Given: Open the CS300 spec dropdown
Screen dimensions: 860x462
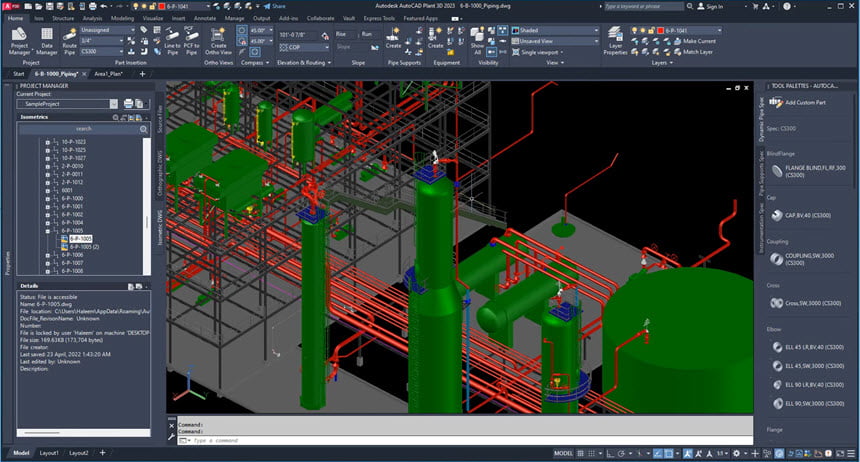Looking at the screenshot, I should click(x=102, y=52).
